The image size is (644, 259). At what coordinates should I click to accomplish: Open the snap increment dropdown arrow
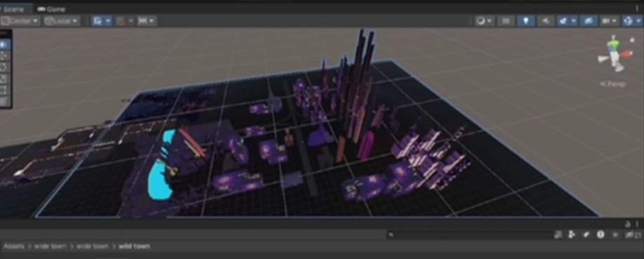coord(152,21)
